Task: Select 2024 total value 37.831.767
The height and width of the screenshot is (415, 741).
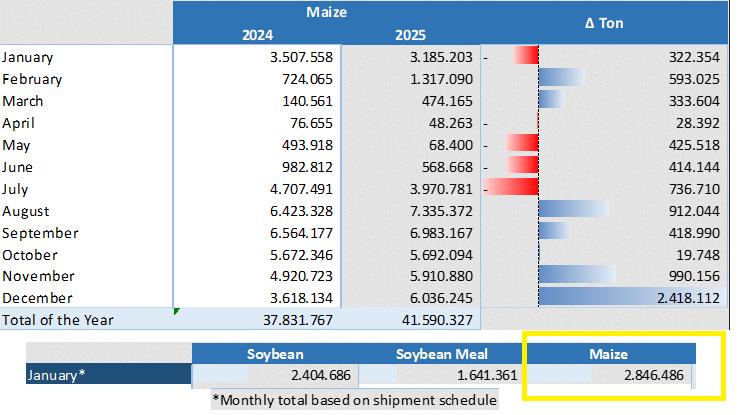Action: tap(257, 320)
